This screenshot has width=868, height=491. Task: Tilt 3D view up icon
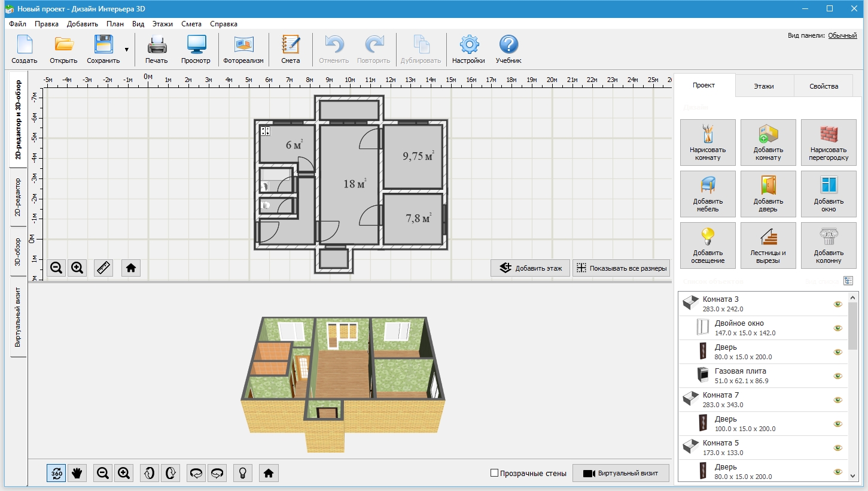click(149, 473)
